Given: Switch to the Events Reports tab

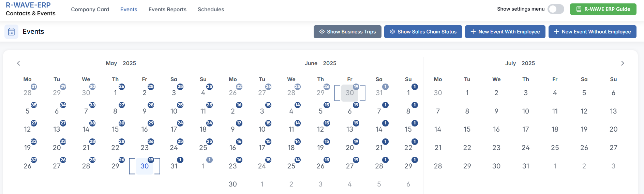Looking at the screenshot, I should coord(167,10).
